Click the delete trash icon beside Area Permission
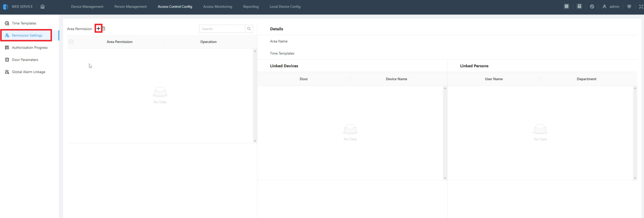 tap(103, 29)
